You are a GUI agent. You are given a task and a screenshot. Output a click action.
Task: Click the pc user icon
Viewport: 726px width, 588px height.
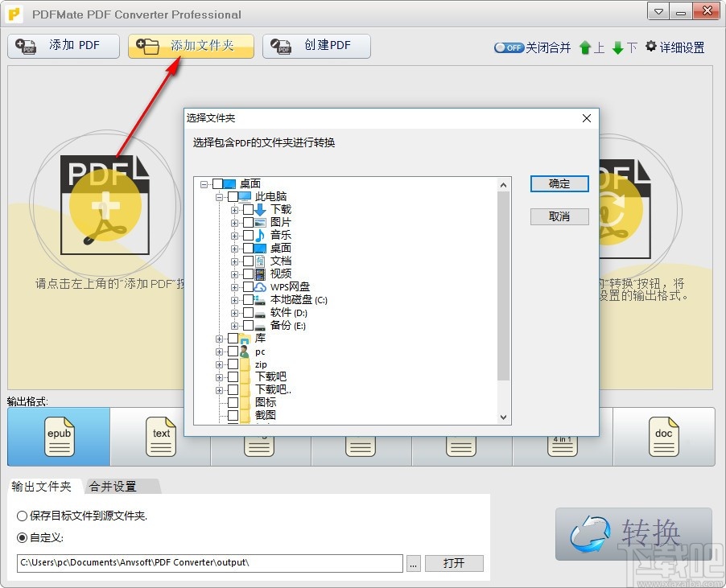[245, 352]
